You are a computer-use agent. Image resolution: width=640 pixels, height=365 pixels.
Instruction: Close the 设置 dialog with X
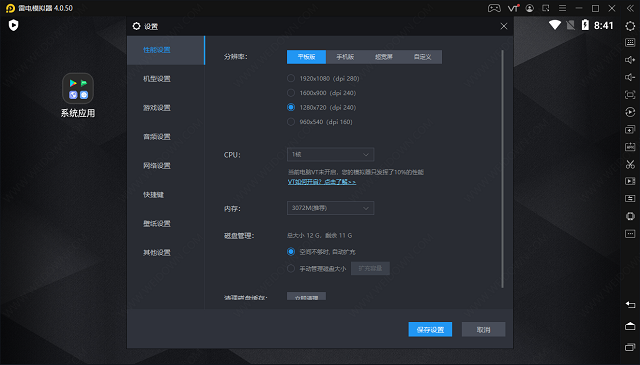504,26
